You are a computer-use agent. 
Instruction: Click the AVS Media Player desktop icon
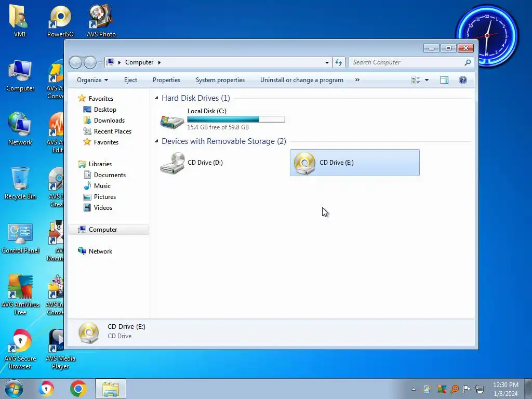60,349
